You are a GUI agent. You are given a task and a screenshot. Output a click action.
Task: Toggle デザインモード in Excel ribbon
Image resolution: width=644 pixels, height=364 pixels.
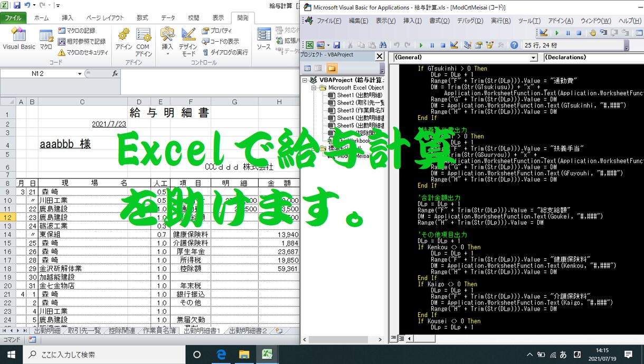click(188, 41)
